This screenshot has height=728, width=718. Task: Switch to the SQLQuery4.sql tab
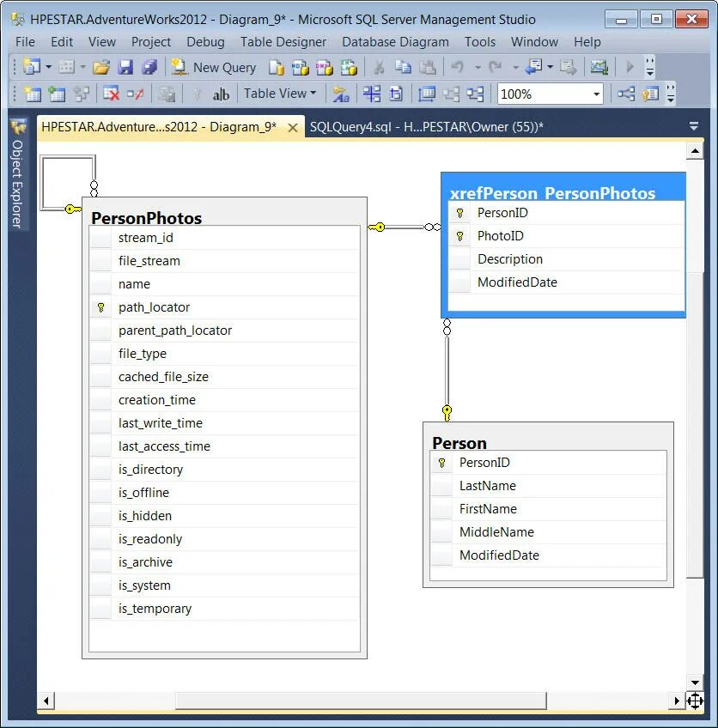pyautogui.click(x=426, y=127)
